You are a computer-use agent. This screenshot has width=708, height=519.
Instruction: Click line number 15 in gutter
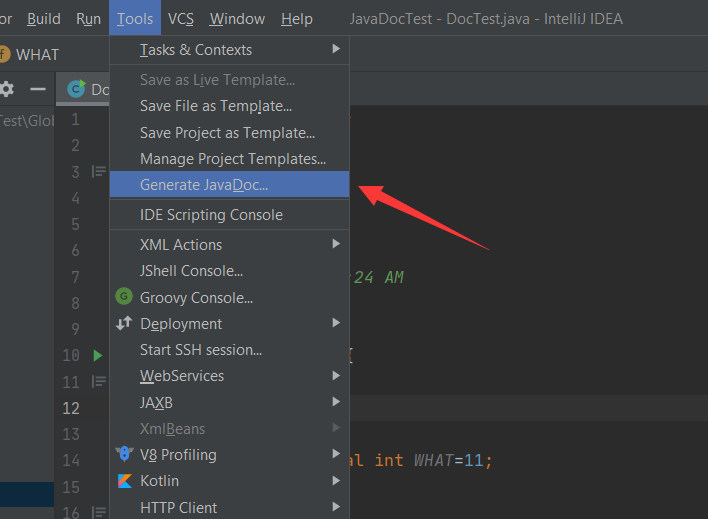(x=71, y=487)
